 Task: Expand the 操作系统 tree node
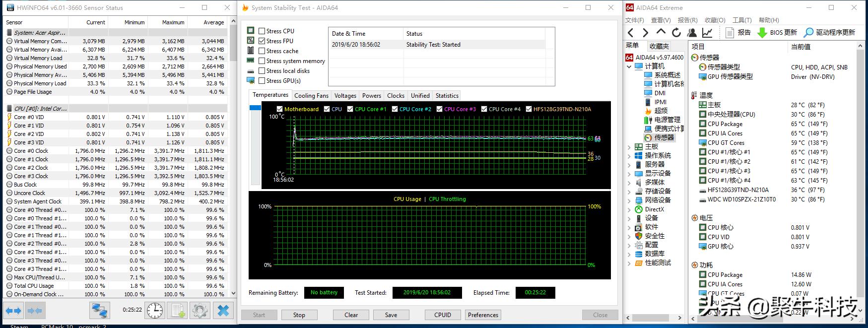[629, 156]
